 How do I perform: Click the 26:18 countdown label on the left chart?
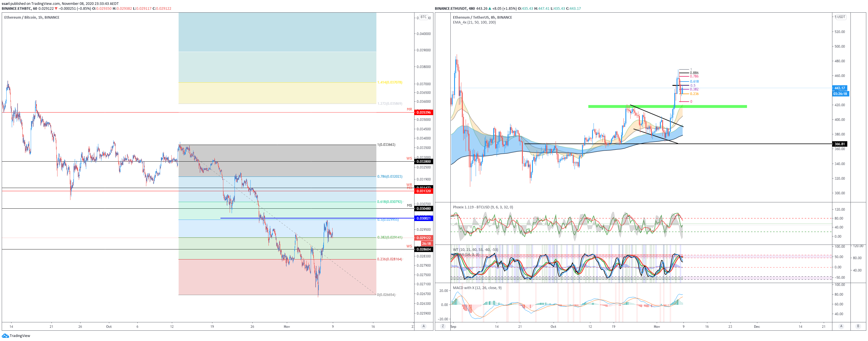coord(426,244)
